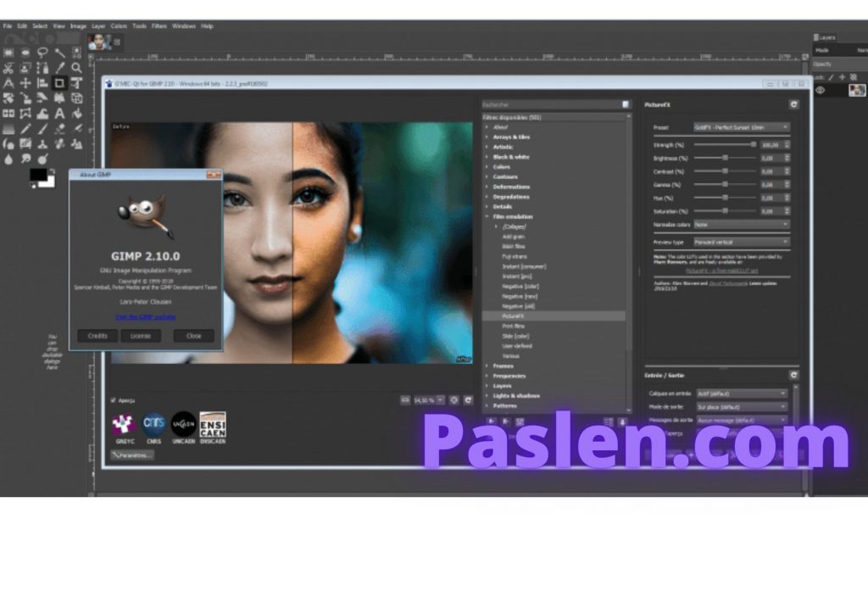Click License button in About GIMP

(141, 336)
